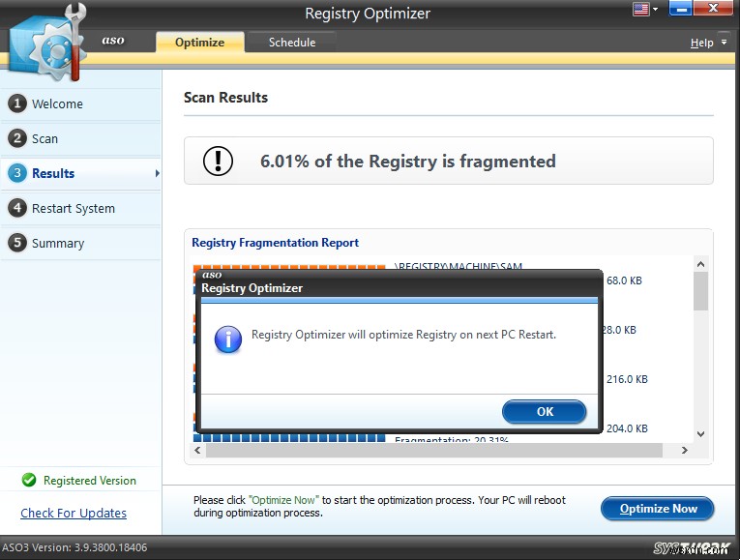Click the US flag language icon
This screenshot has height=560, width=740.
(x=640, y=9)
